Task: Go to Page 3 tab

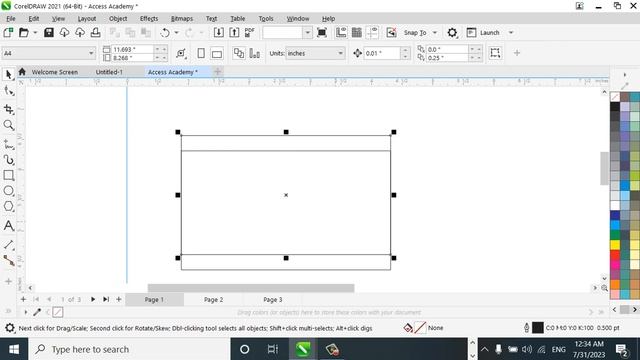Action: [273, 300]
